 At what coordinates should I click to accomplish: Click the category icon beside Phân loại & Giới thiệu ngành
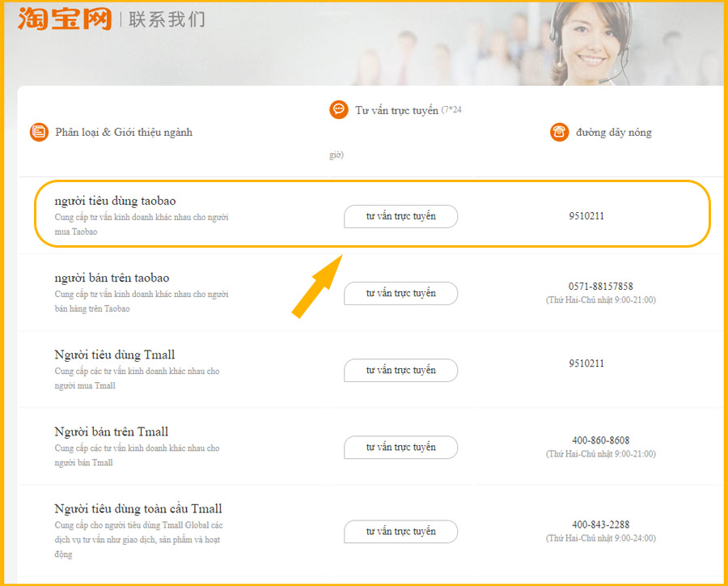point(39,132)
